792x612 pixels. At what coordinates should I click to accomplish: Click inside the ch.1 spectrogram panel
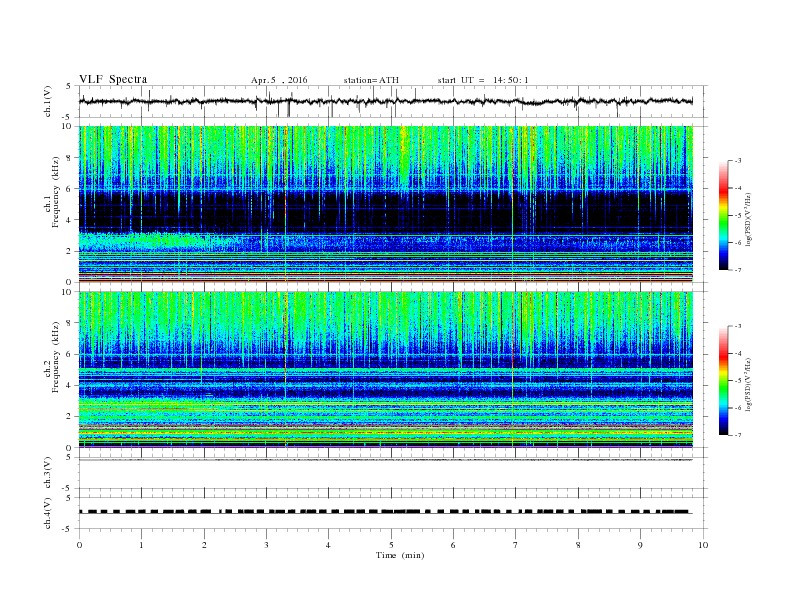tap(385, 204)
